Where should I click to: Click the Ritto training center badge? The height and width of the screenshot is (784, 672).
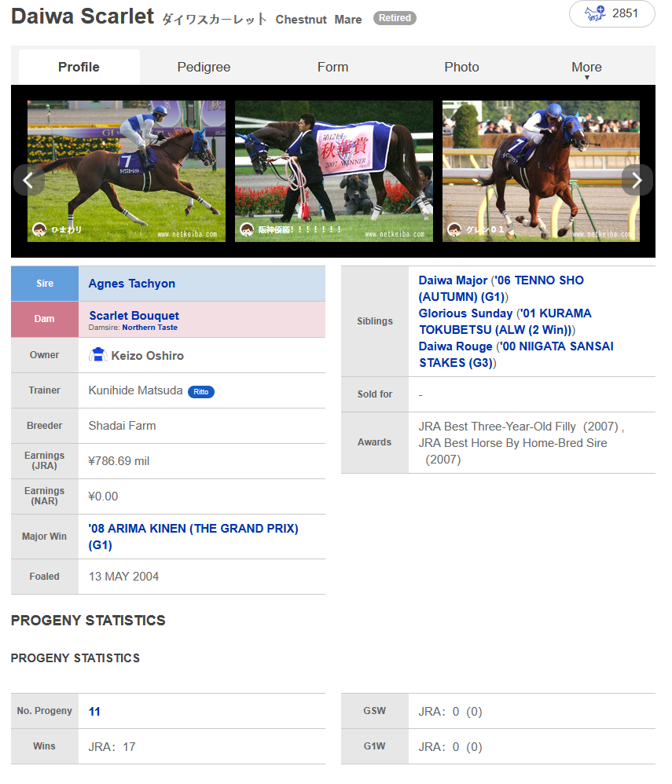pos(201,392)
